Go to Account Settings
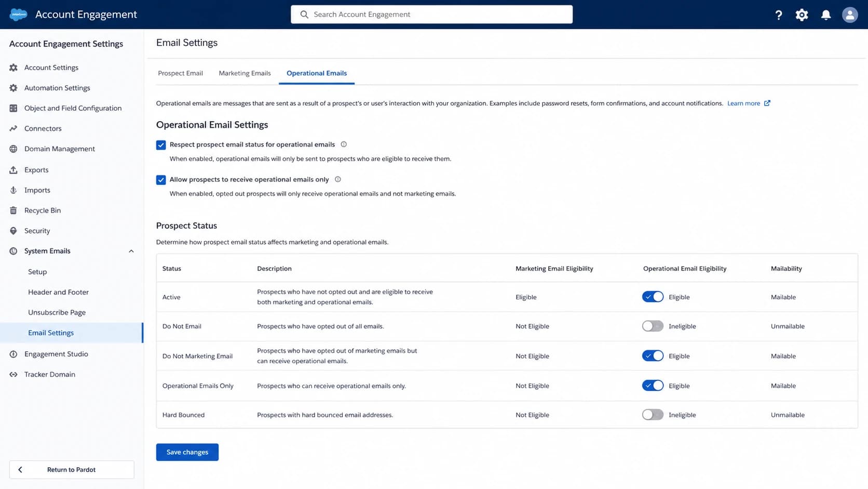Screen dimensions: 868x489 click(51, 68)
